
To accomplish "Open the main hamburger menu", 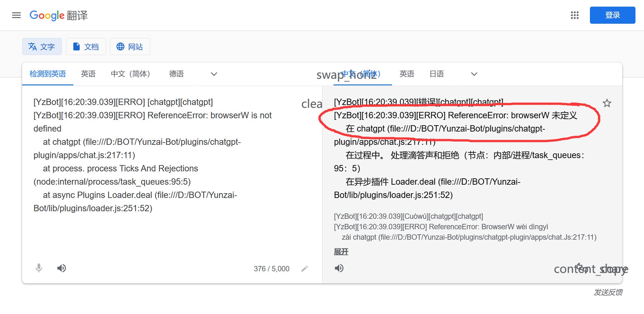I will 16,15.
